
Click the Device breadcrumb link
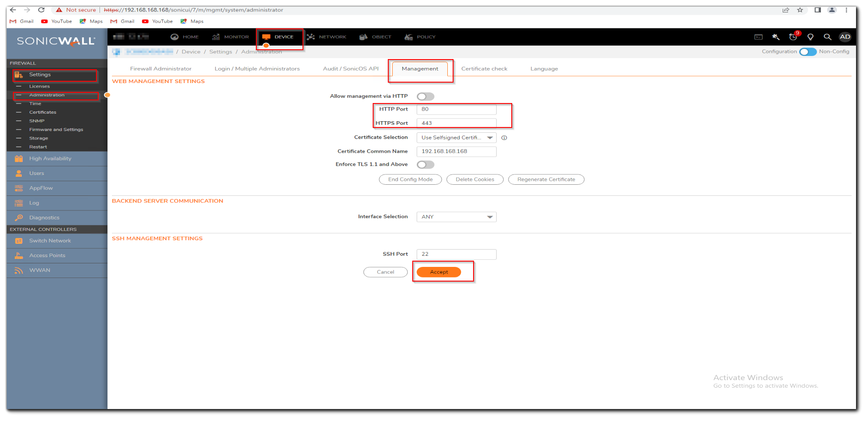tap(191, 52)
